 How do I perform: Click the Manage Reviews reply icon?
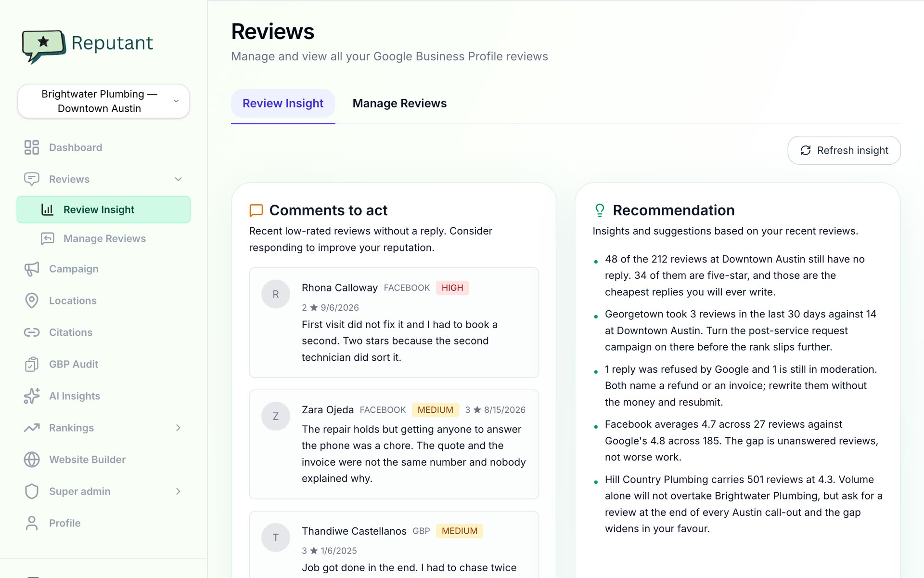[47, 238]
